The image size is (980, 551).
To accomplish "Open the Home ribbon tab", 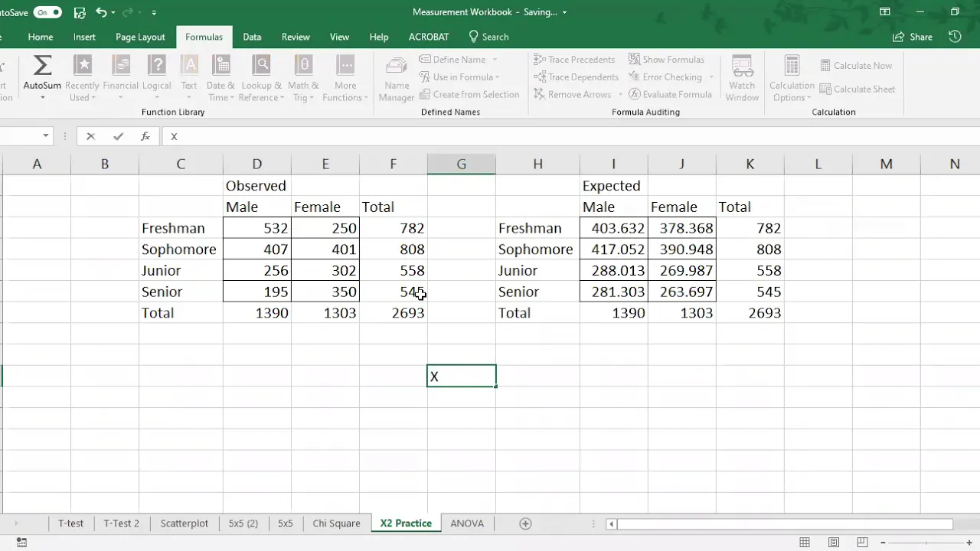I will [41, 37].
